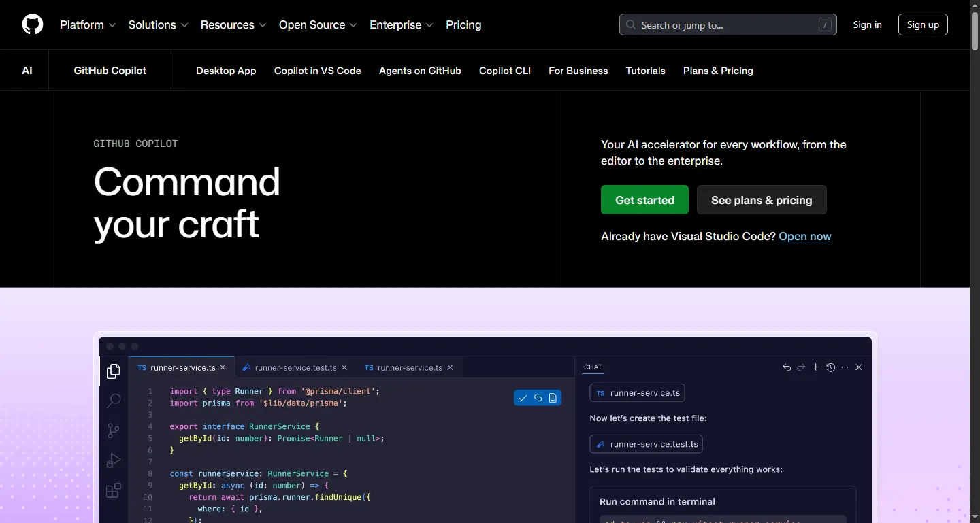Open the Tutorials link
Image resolution: width=980 pixels, height=523 pixels.
pyautogui.click(x=646, y=71)
